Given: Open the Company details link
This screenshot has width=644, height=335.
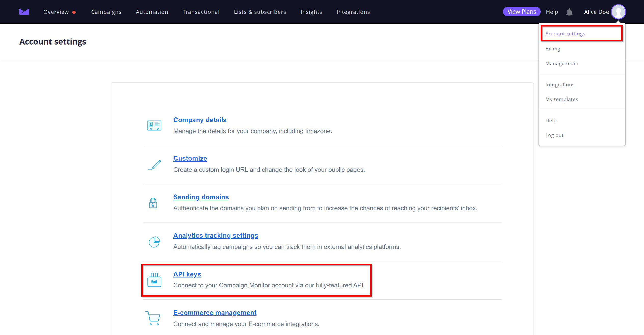Looking at the screenshot, I should [200, 120].
